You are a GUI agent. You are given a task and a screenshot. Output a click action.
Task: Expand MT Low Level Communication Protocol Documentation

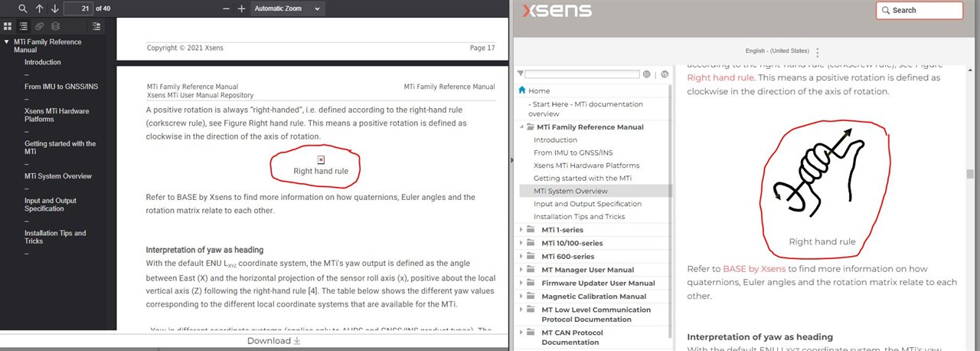tap(521, 310)
